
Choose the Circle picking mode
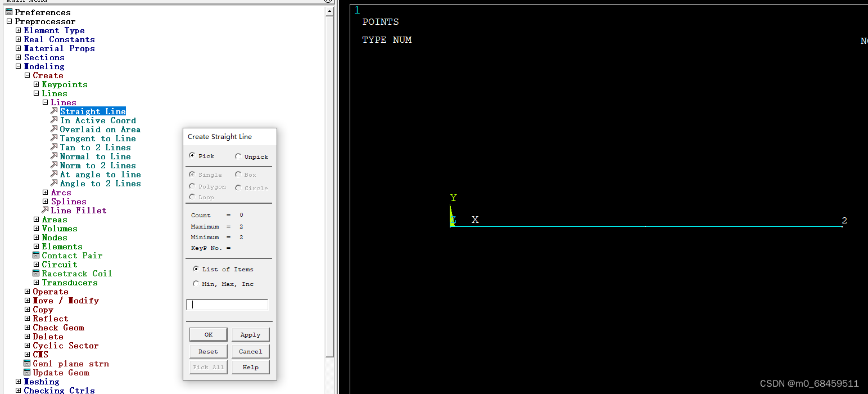238,188
